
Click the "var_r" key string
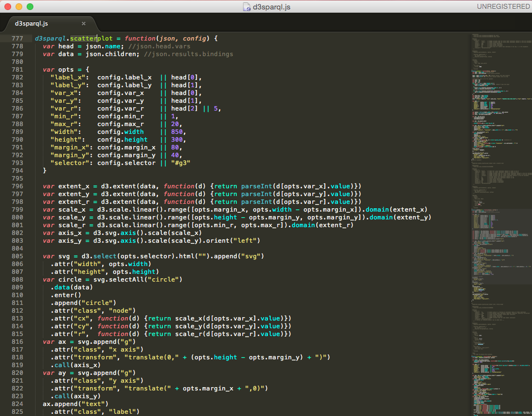pos(64,108)
